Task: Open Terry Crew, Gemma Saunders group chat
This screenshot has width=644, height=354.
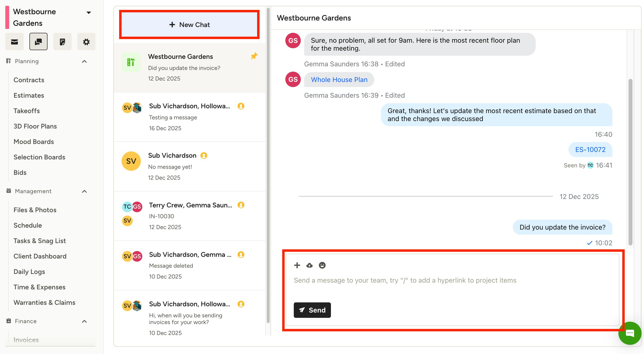Action: (x=190, y=216)
